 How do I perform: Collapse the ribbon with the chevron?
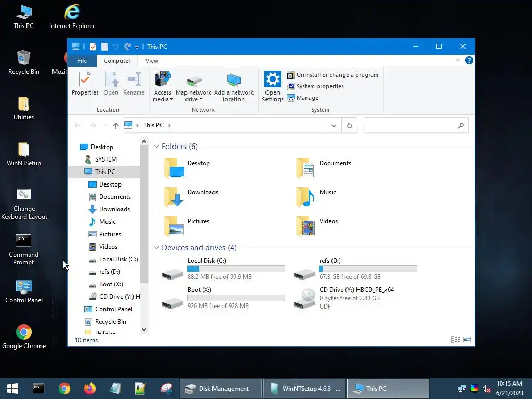(457, 60)
